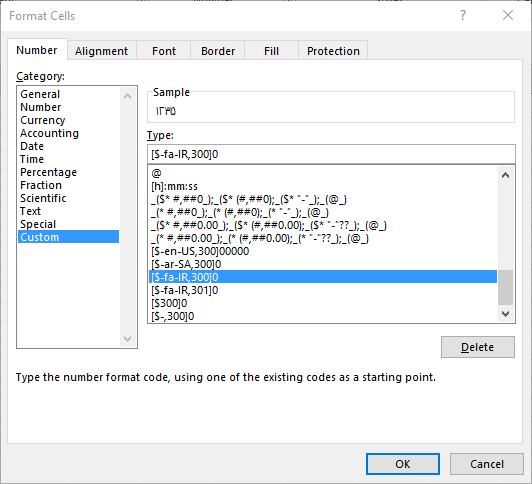The width and height of the screenshot is (532, 484).
Task: Select the [h]:mm:ss format code
Action: pos(323,186)
